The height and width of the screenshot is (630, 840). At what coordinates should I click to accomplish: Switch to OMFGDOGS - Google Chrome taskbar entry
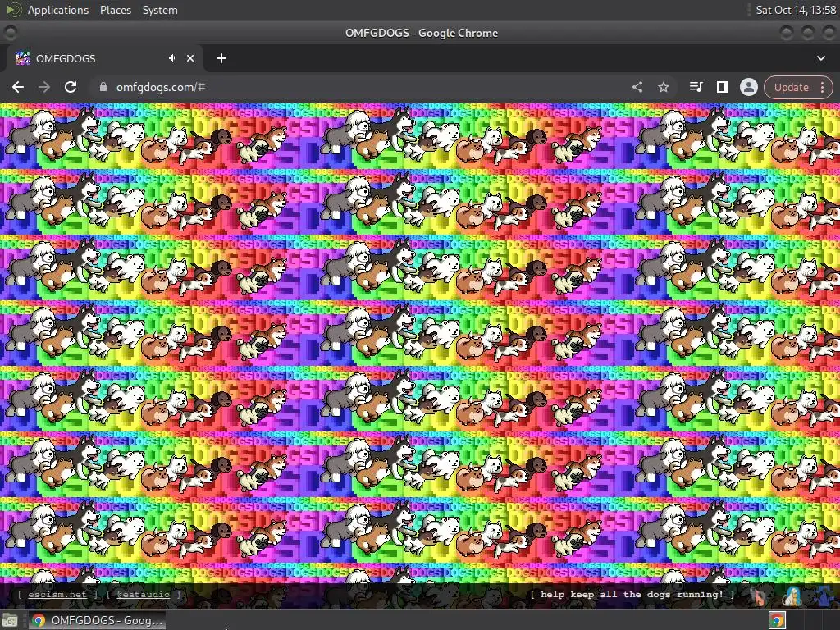[97, 620]
